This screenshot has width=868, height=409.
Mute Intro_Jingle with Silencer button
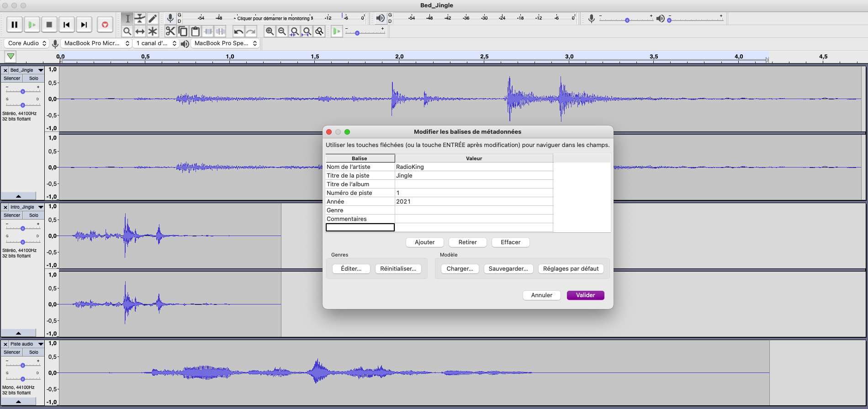tap(12, 215)
